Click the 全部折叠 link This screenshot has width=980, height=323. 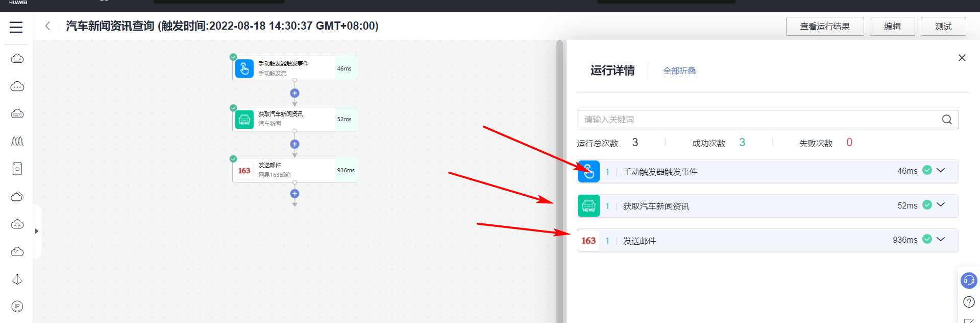point(679,71)
